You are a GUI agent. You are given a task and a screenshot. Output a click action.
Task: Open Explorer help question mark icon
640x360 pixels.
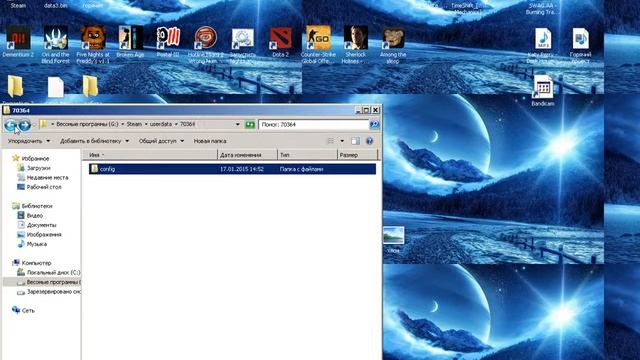tap(369, 141)
